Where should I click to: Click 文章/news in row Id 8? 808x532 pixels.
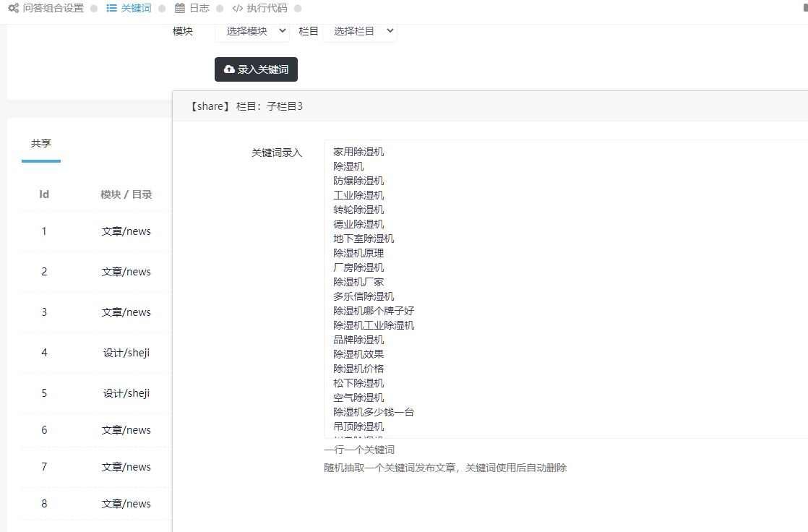click(x=126, y=504)
